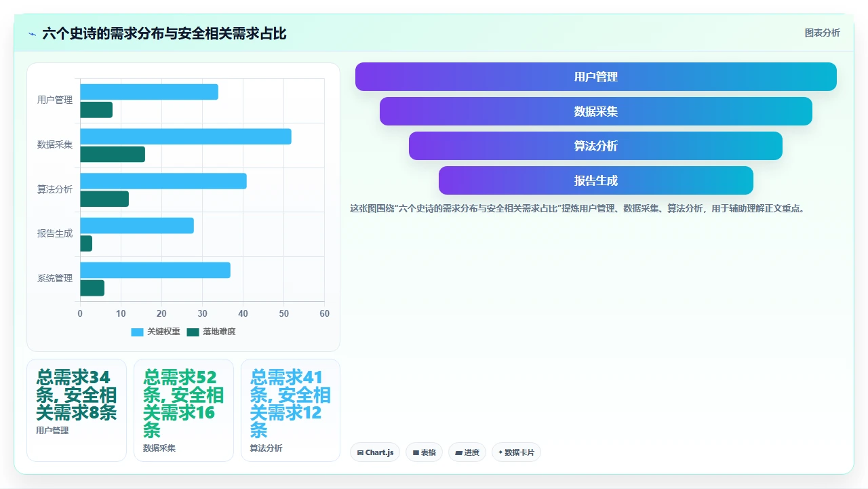Click the 数据采集 green 落地难度 bar
Viewport: 868px width, 489px height.
[x=113, y=154]
